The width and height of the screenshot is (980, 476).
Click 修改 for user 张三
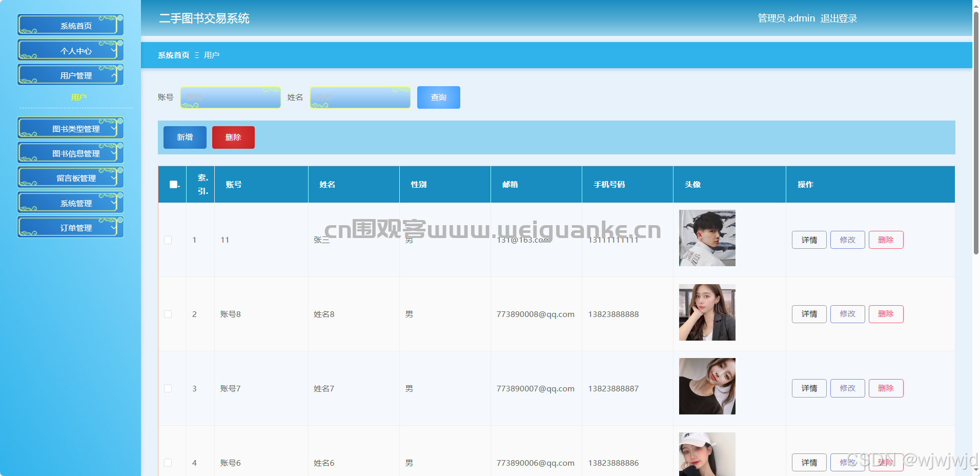(848, 240)
